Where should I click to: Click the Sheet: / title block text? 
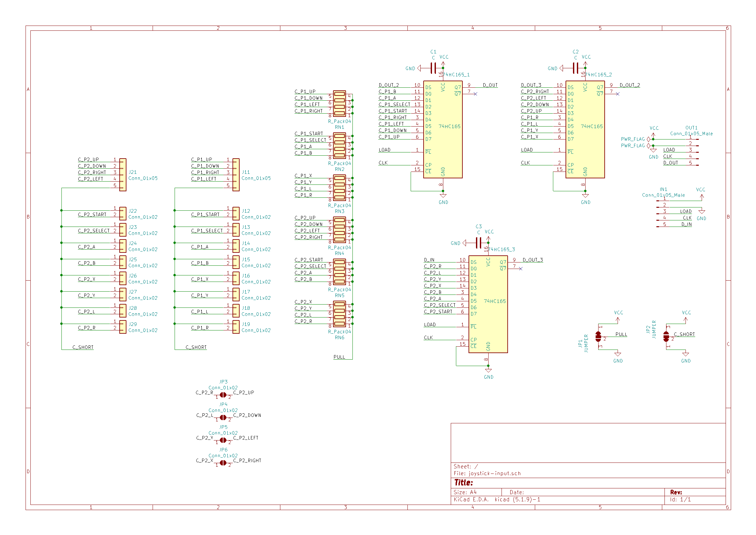pos(466,466)
